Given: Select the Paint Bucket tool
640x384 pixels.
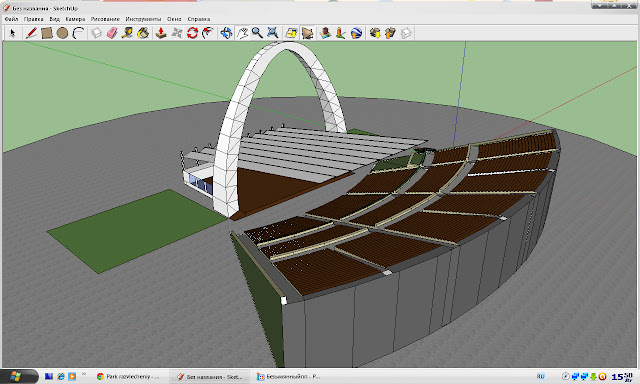Looking at the screenshot, I should point(143,33).
